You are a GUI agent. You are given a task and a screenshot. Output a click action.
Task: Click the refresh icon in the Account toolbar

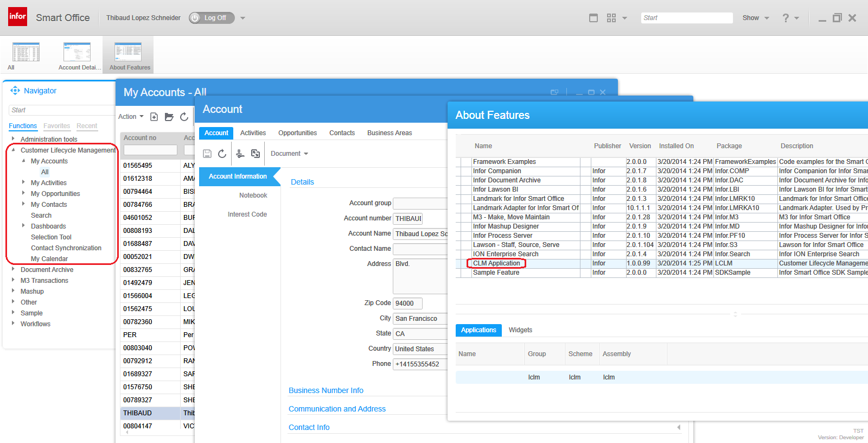(222, 154)
